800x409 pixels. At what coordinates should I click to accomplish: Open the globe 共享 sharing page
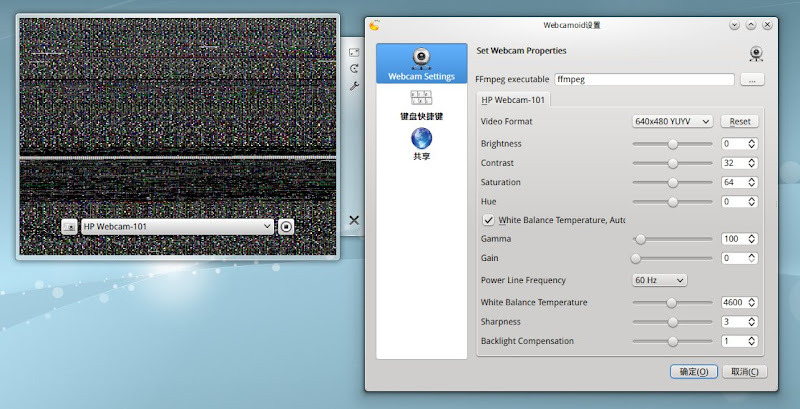pos(421,144)
